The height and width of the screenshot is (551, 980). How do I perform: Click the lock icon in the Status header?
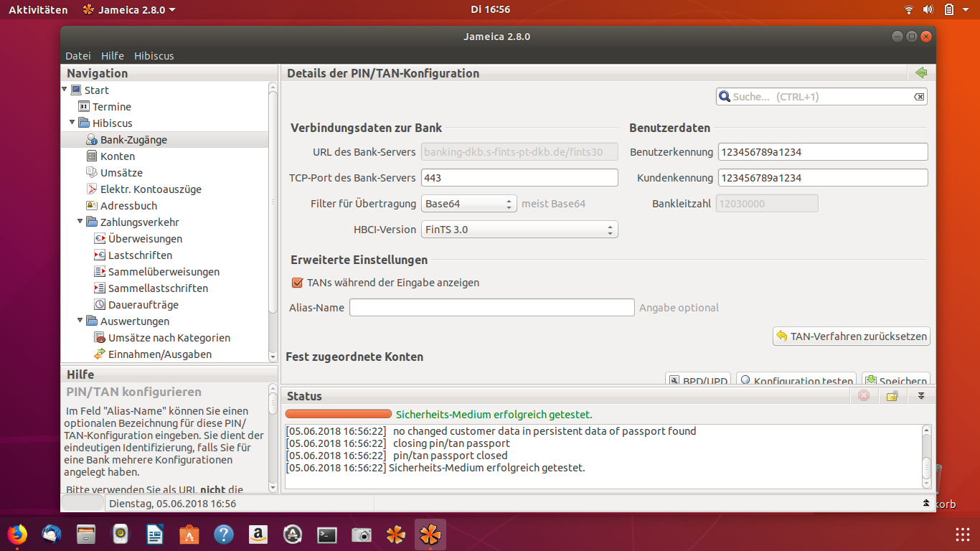[892, 396]
